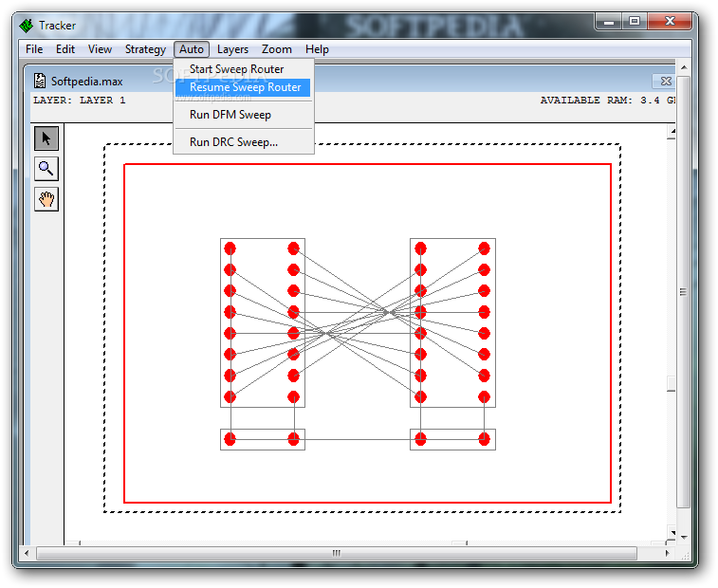This screenshot has height=588, width=718.
Task: Select the arrow pointer tool
Action: coord(46,138)
